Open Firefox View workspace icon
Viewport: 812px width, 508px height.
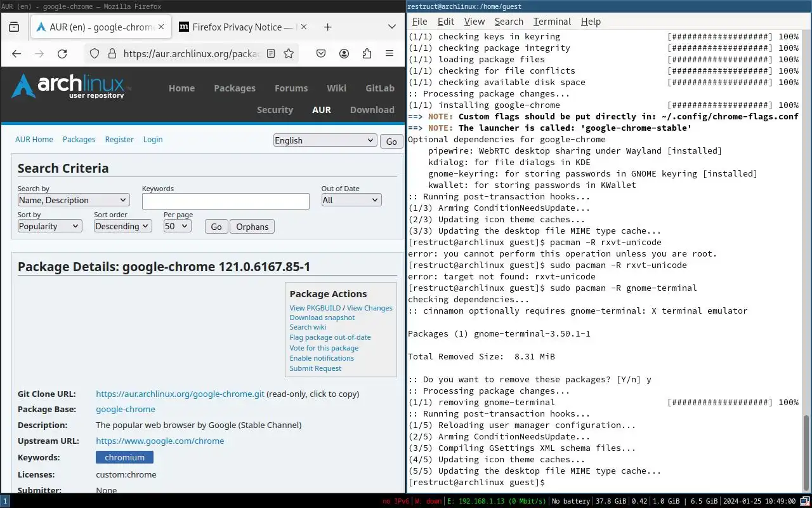14,27
